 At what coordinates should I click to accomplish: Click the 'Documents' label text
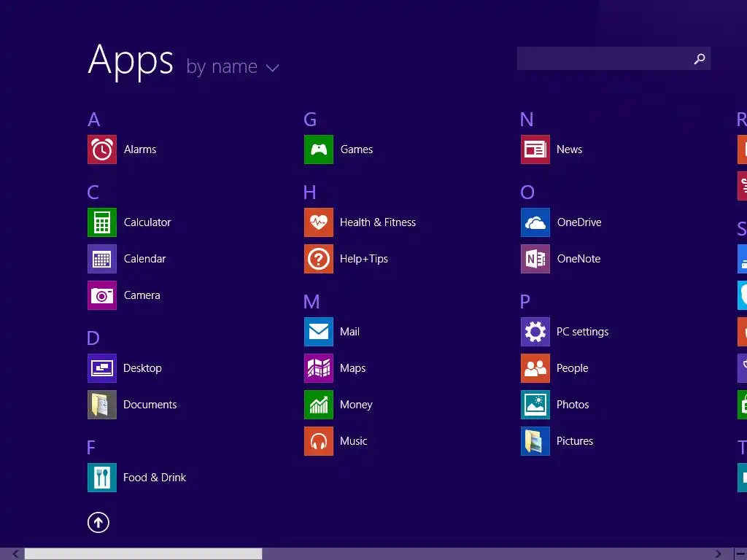pos(150,405)
